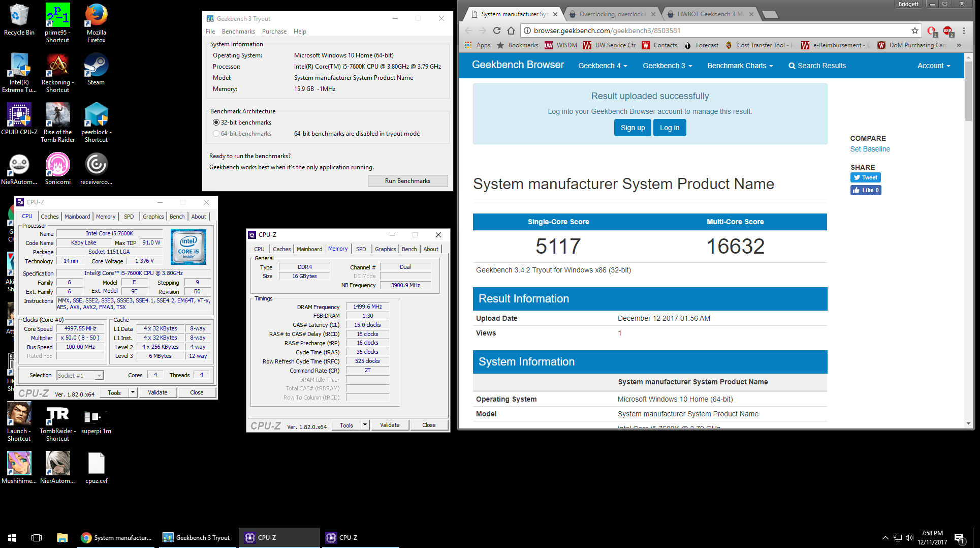Click the Adblock Plus extension icon
The width and height of the screenshot is (980, 548).
(948, 31)
